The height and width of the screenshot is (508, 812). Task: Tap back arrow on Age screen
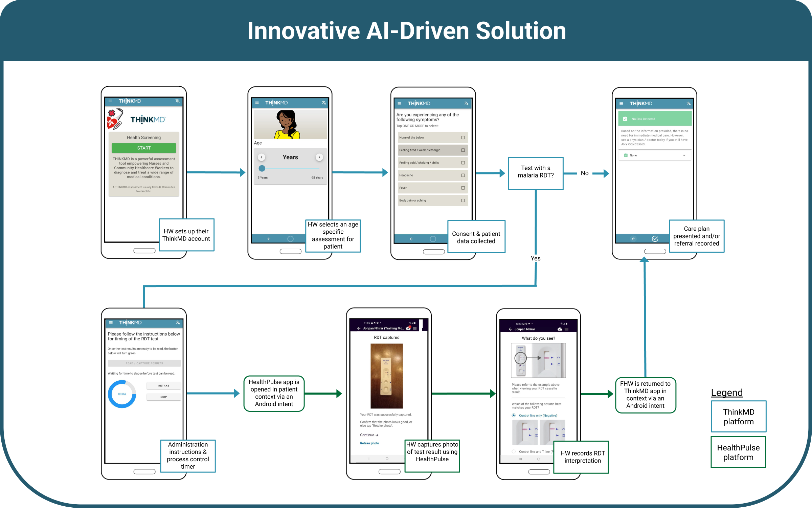coord(269,239)
